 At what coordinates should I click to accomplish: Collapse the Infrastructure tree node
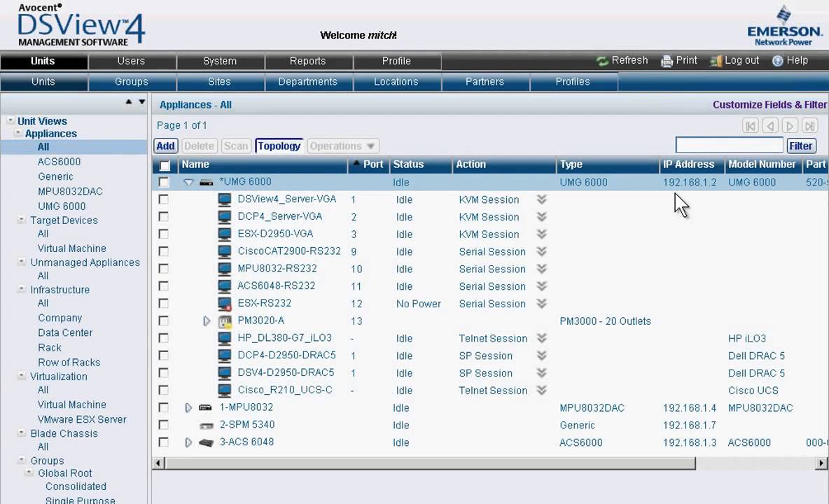click(22, 289)
